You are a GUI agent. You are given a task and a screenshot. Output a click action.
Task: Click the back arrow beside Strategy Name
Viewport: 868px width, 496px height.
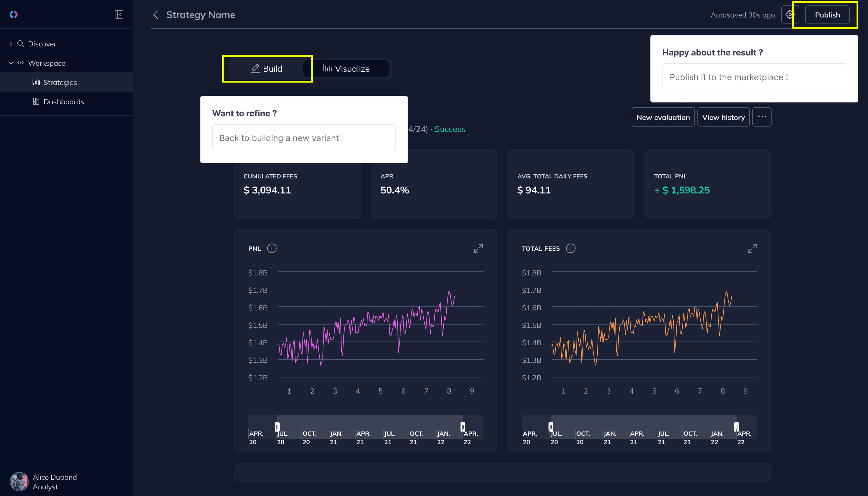(156, 15)
